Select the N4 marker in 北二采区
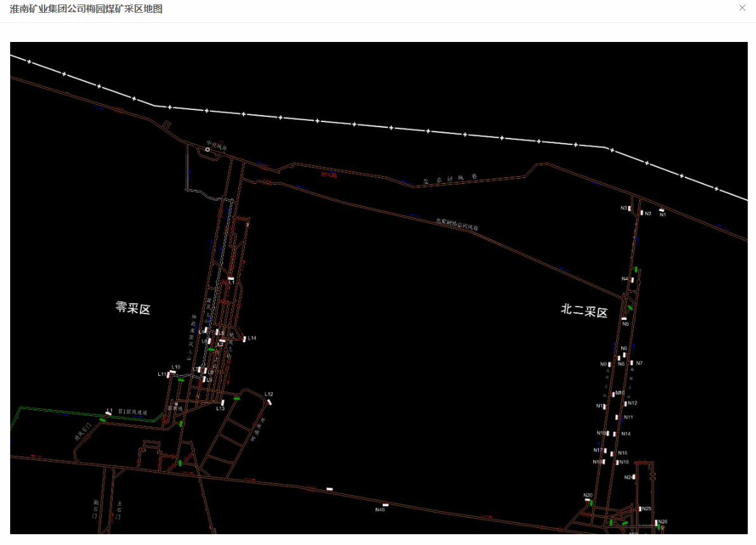756x545 pixels. click(632, 280)
